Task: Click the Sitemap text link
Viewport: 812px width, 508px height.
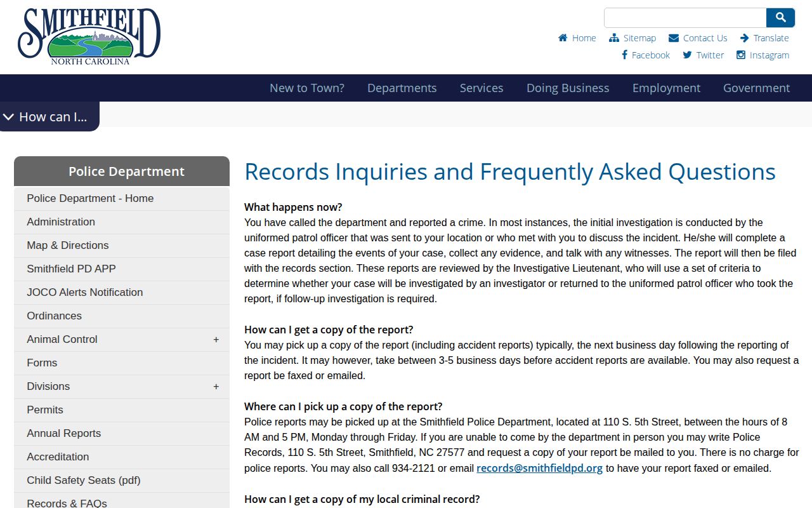Action: pyautogui.click(x=639, y=38)
